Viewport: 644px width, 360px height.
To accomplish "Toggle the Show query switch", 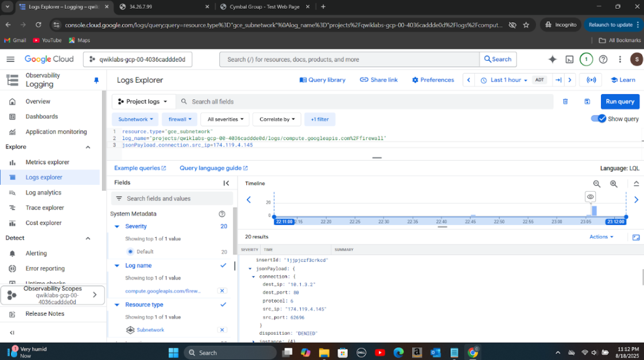I will 599,119.
